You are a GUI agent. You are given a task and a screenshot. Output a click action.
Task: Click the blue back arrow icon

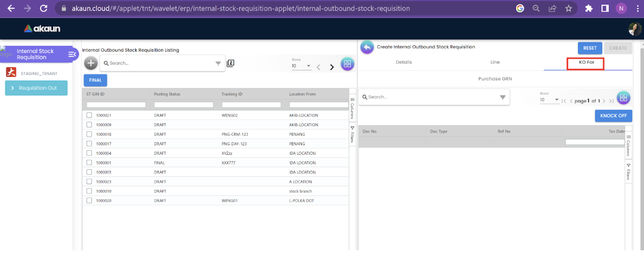367,47
